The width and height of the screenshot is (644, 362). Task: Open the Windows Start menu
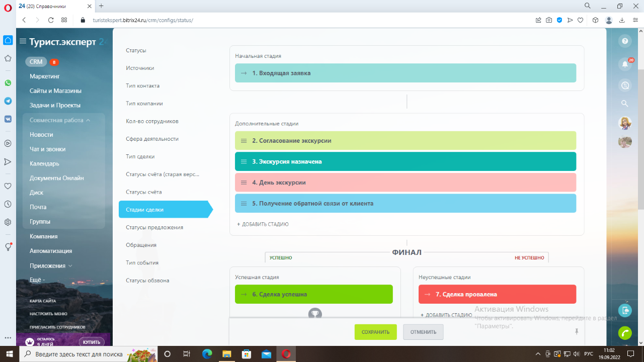point(9,354)
